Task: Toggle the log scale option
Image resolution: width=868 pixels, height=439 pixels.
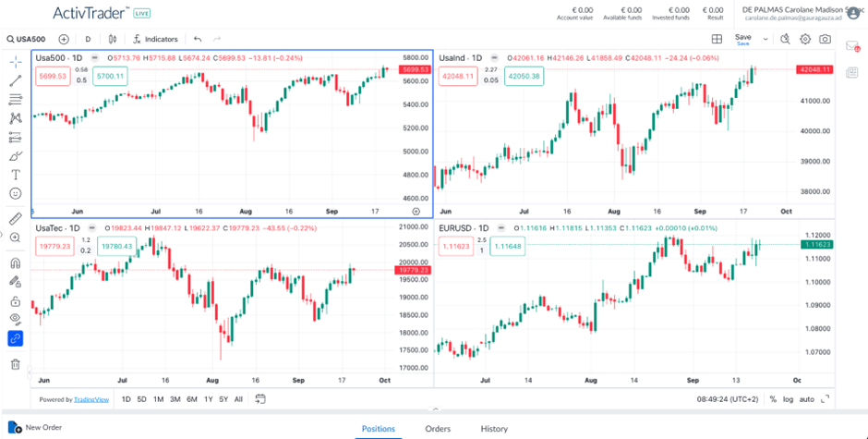Action: tap(788, 399)
